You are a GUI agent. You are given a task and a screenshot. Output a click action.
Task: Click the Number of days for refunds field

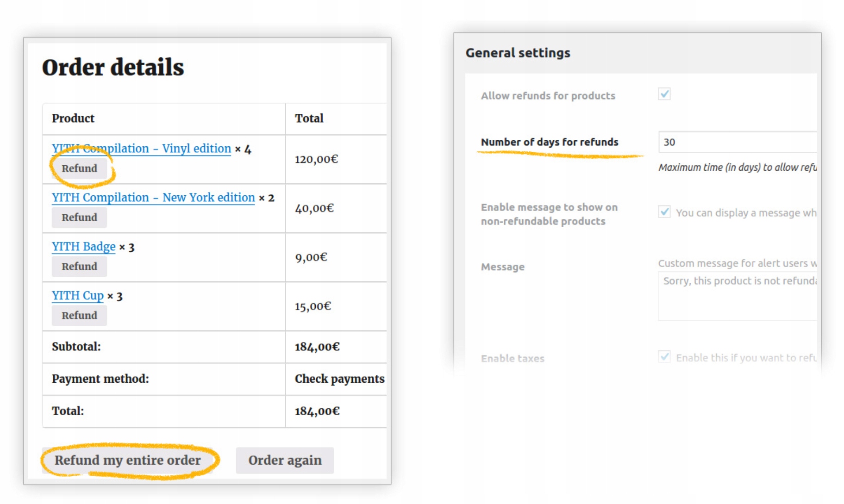click(737, 142)
